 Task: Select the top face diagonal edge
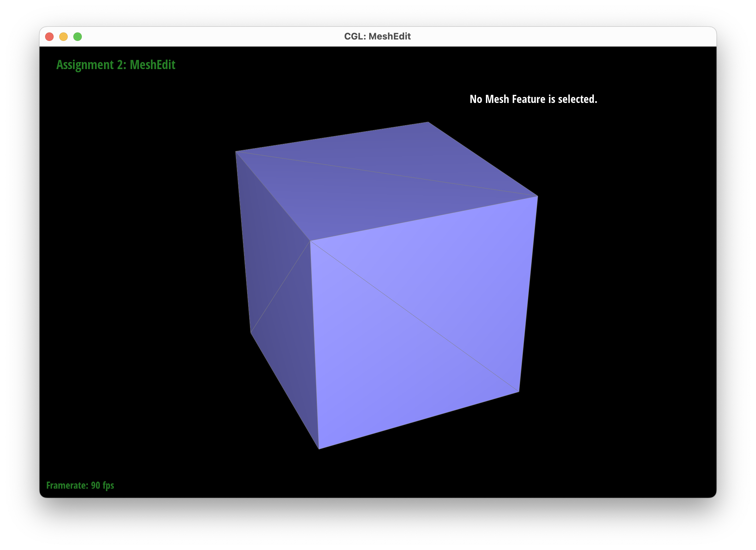(x=386, y=174)
